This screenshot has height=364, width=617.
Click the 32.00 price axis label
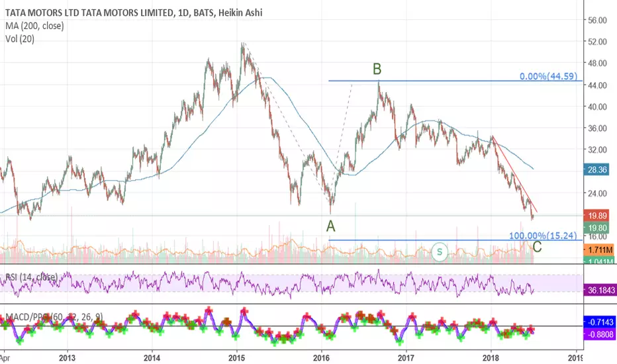pyautogui.click(x=597, y=150)
